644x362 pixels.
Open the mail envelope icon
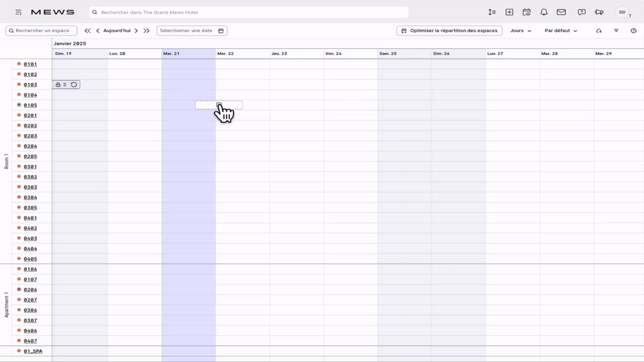[x=561, y=12]
